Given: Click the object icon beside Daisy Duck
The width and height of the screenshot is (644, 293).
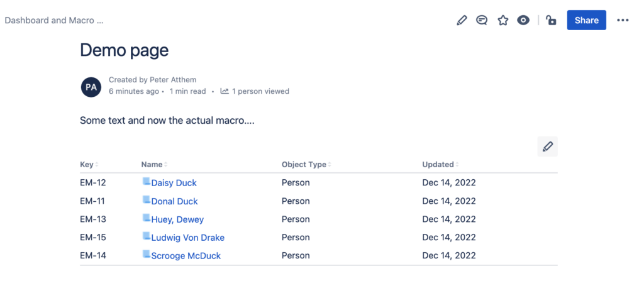Looking at the screenshot, I should 146,181.
